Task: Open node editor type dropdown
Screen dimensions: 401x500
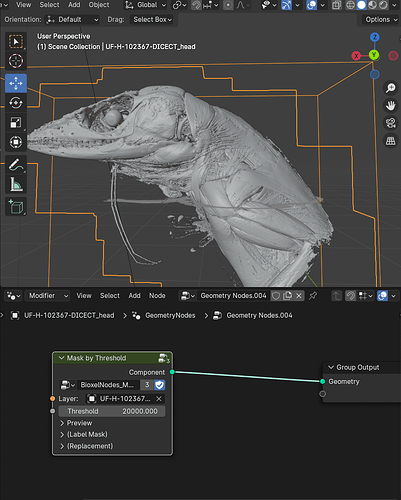Action: coord(13,296)
